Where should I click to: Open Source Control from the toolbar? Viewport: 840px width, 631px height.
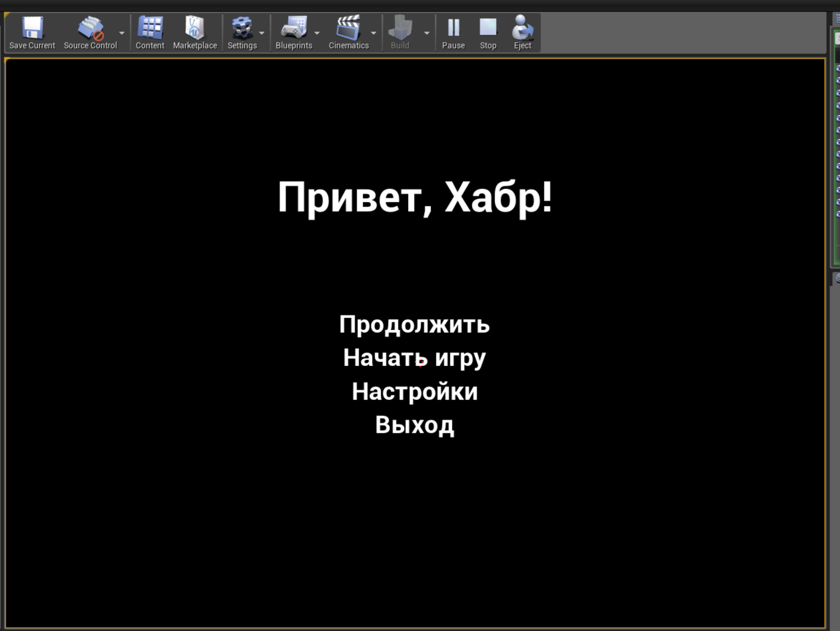click(x=90, y=32)
